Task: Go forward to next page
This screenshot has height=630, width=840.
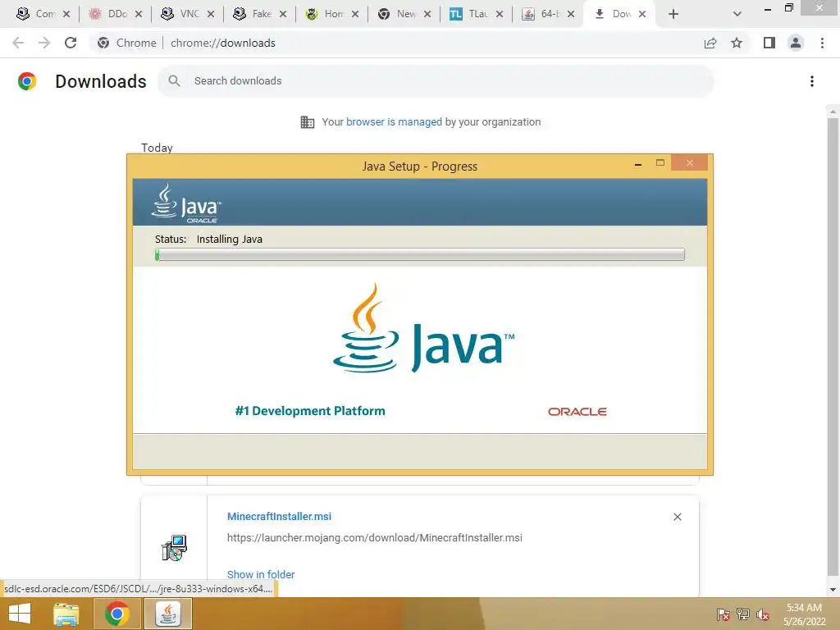Action: (44, 43)
